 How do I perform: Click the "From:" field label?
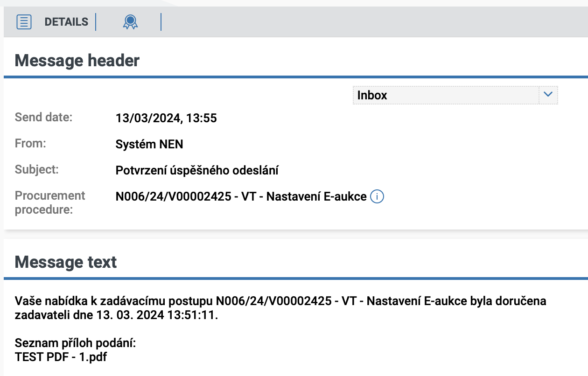(31, 143)
